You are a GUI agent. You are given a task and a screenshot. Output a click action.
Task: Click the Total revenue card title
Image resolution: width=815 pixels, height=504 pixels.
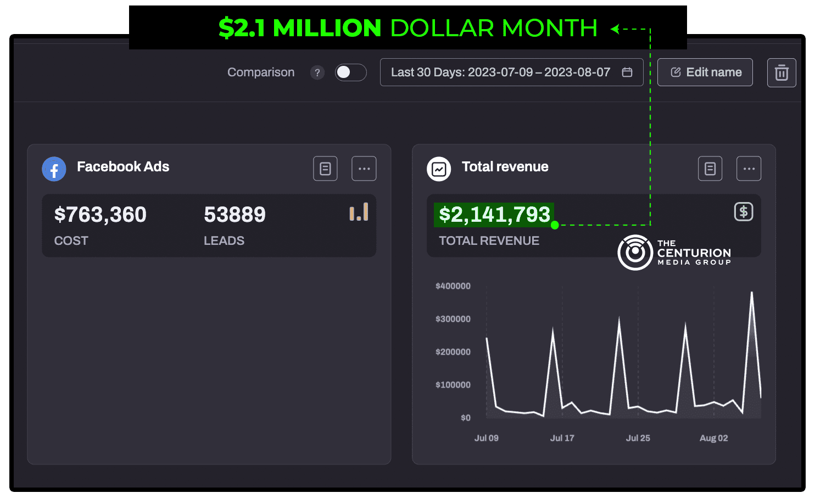point(505,167)
